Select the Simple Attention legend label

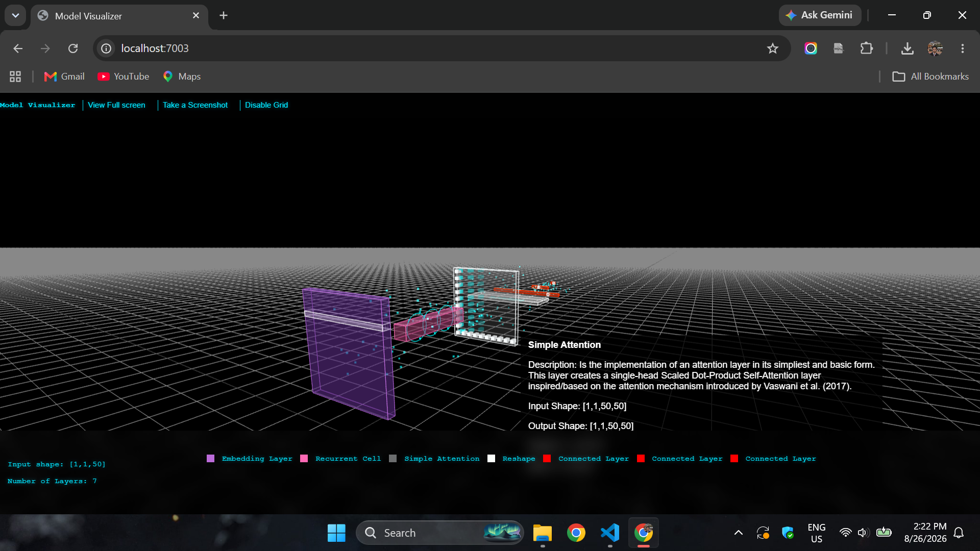click(x=442, y=459)
